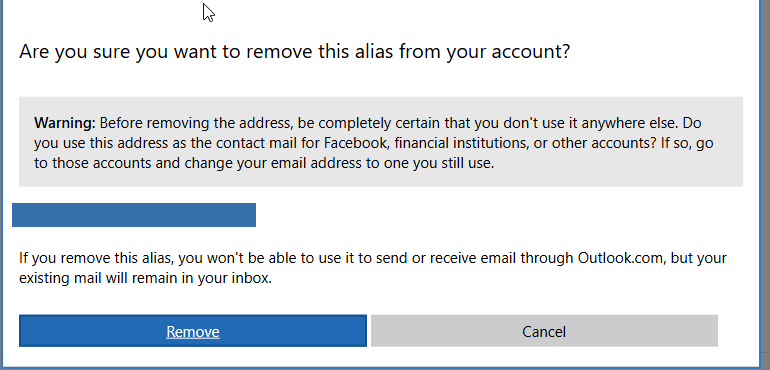Confirm alias removal with the Remove button
Screen dimensions: 770x370
click(192, 331)
